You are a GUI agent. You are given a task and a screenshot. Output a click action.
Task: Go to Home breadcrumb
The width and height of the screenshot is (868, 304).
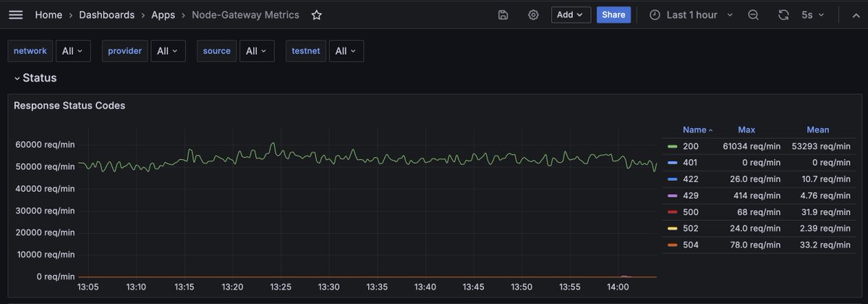point(48,14)
